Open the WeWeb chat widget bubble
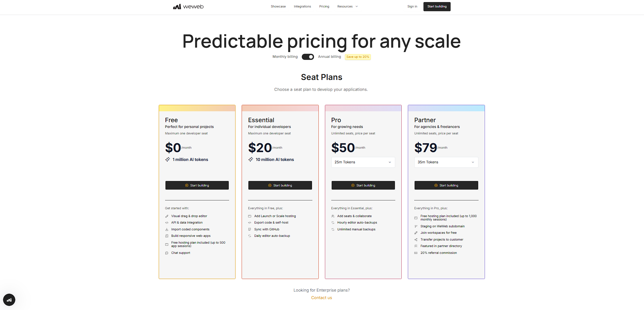 pyautogui.click(x=9, y=300)
